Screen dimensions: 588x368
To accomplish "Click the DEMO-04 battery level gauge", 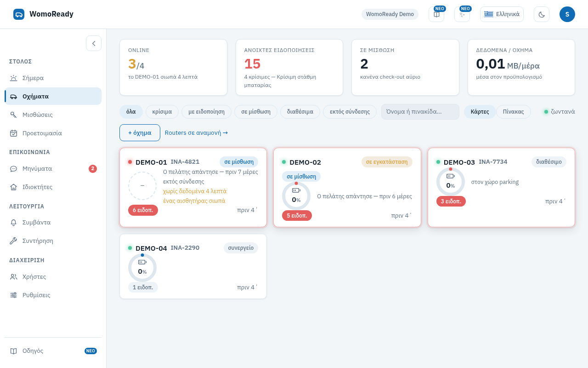I will pyautogui.click(x=142, y=268).
